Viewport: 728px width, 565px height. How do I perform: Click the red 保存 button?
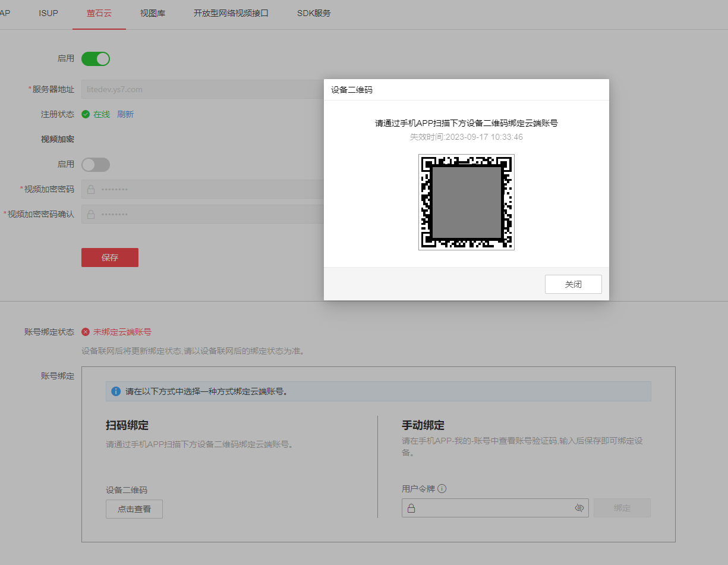pyautogui.click(x=110, y=258)
